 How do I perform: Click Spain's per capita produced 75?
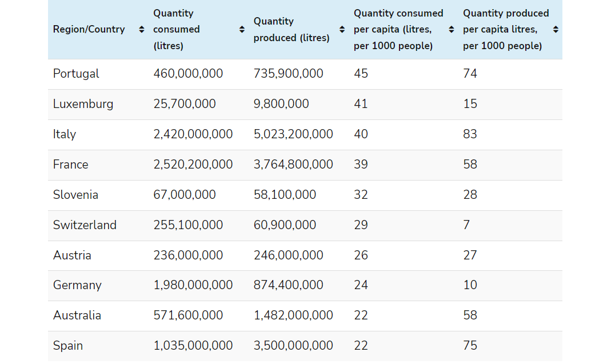pyautogui.click(x=470, y=346)
